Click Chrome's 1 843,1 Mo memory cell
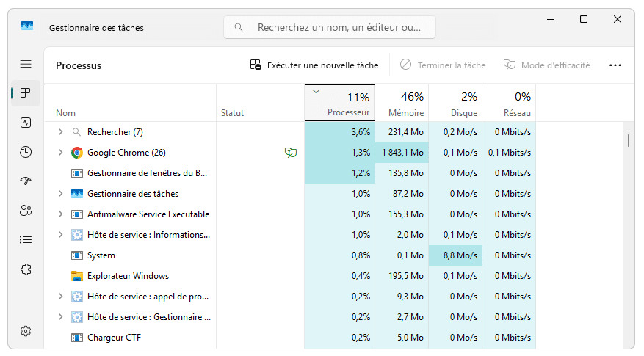This screenshot has width=644, height=356. 402,153
